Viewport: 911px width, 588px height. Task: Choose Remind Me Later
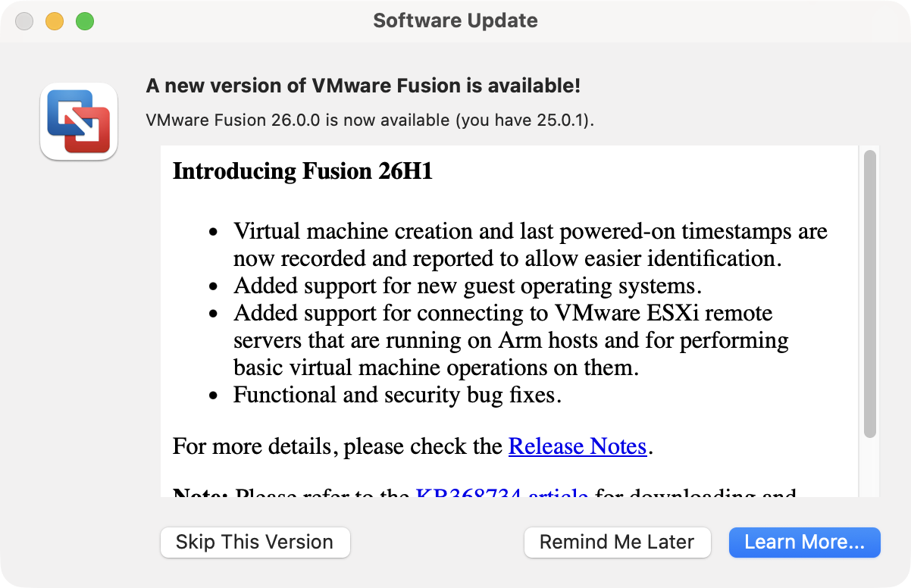click(x=617, y=543)
